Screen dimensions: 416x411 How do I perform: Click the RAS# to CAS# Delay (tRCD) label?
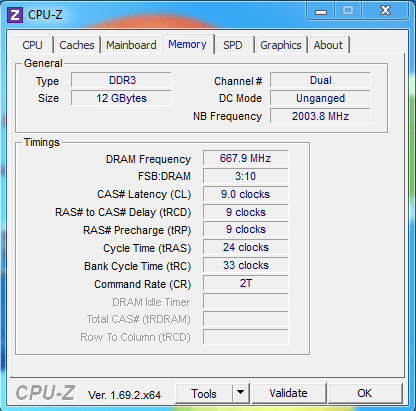[123, 212]
